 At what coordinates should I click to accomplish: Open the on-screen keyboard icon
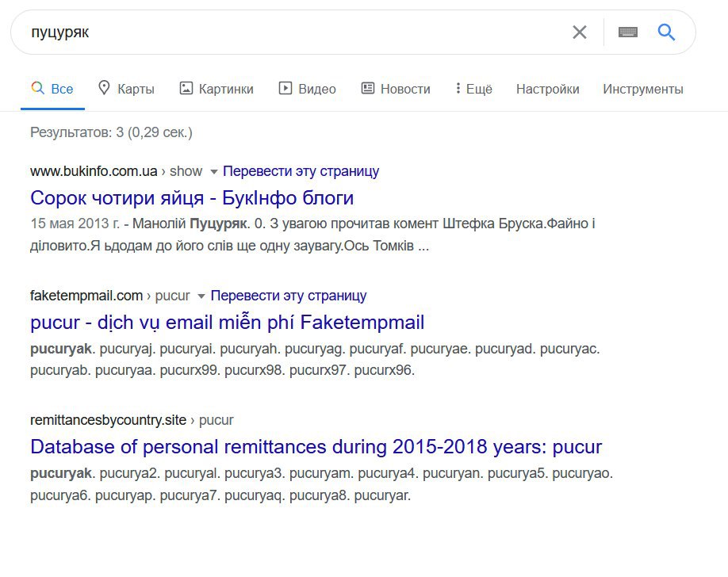tap(628, 32)
